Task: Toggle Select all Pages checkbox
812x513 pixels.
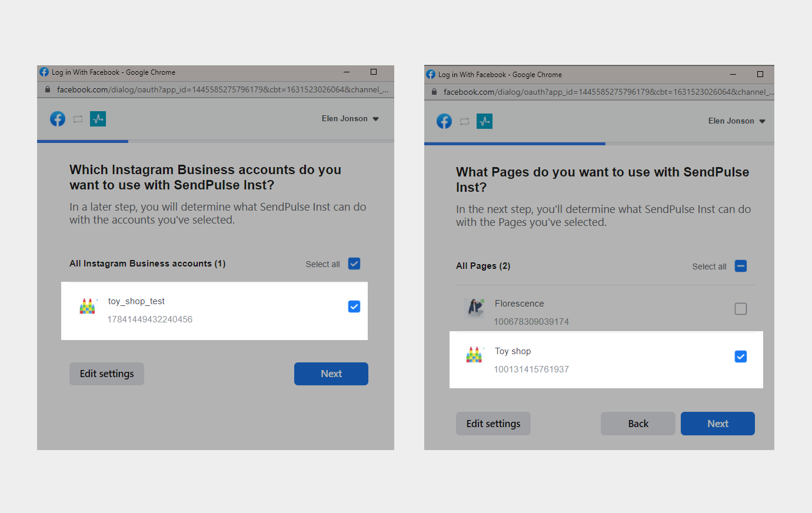Action: (741, 266)
